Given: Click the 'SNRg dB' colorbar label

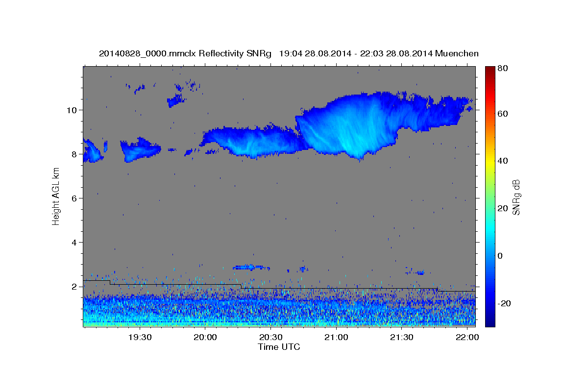Looking at the screenshot, I should pyautogui.click(x=516, y=196).
